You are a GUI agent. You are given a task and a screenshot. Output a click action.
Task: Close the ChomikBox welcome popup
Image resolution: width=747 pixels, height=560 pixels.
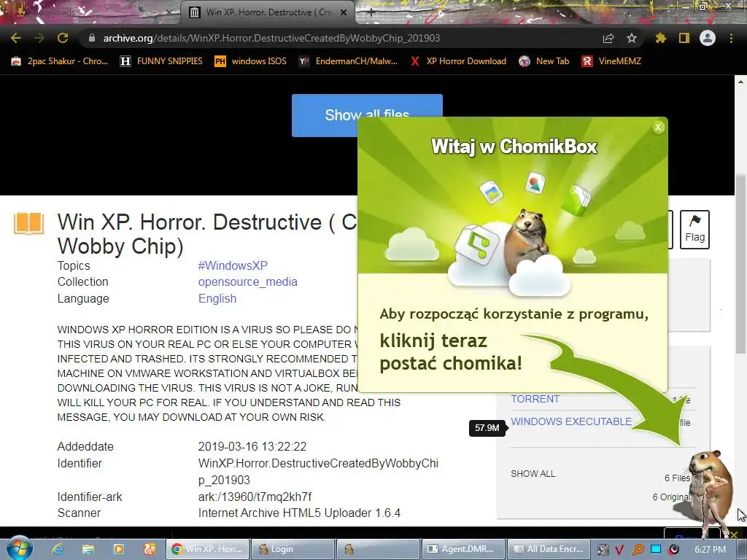(x=659, y=127)
